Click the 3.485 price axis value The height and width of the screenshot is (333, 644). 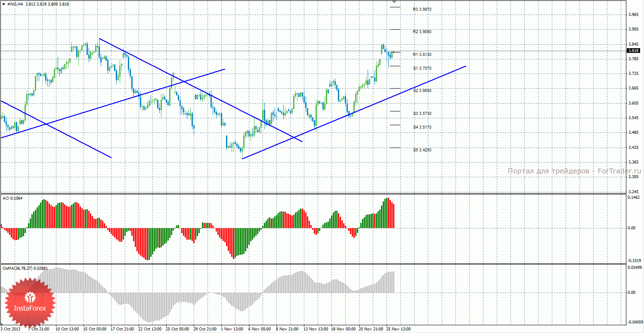pyautogui.click(x=633, y=133)
